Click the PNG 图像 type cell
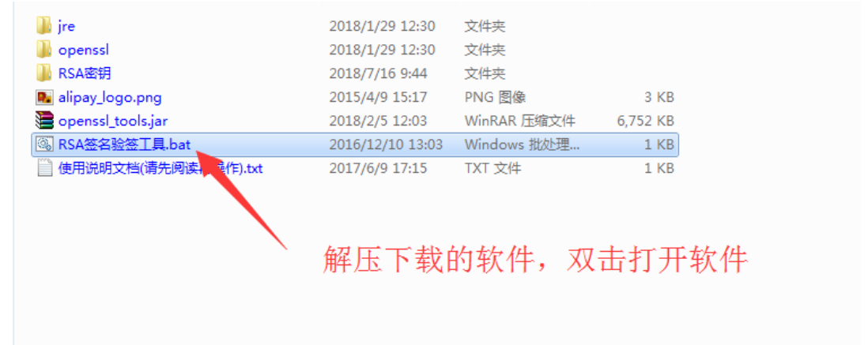 495,97
